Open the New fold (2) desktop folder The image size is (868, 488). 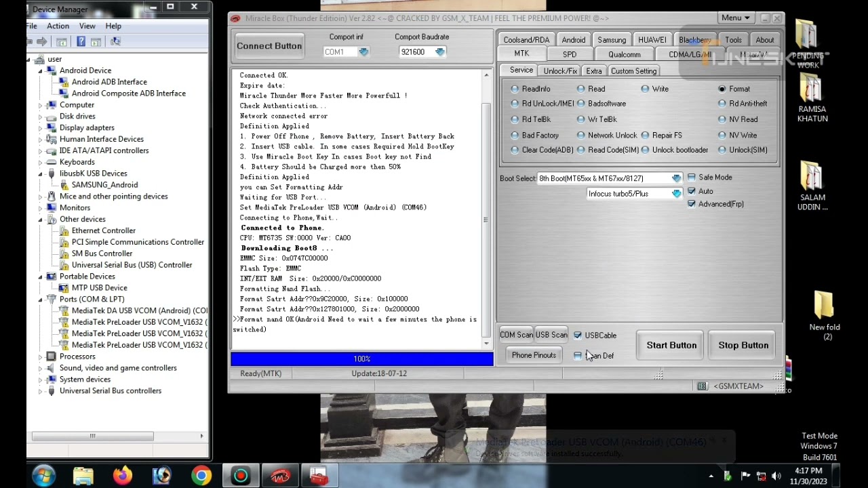pyautogui.click(x=824, y=316)
